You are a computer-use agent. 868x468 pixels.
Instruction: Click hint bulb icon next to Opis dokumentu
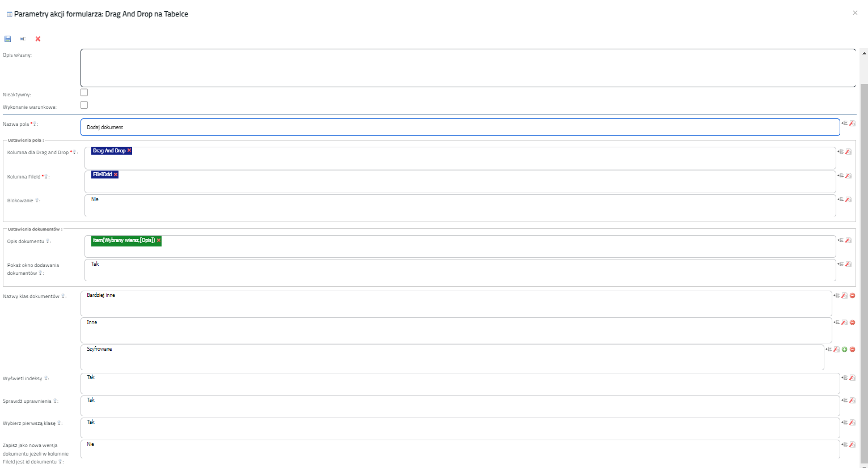(x=48, y=241)
